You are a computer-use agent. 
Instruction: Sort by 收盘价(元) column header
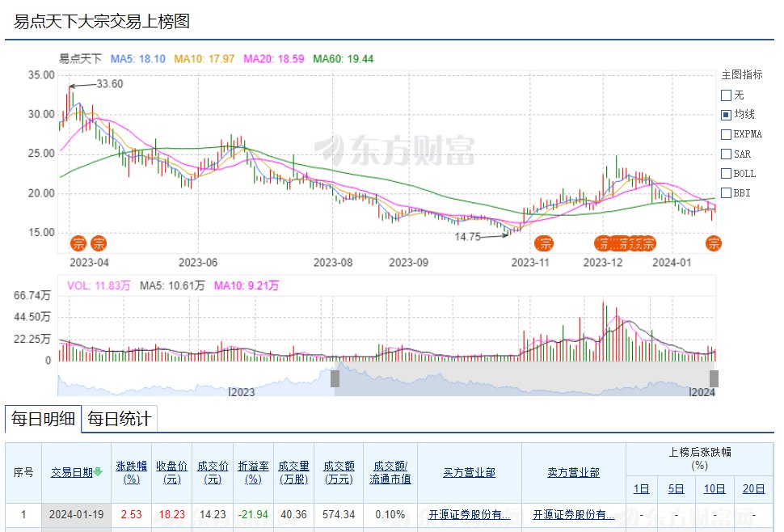coord(172,472)
